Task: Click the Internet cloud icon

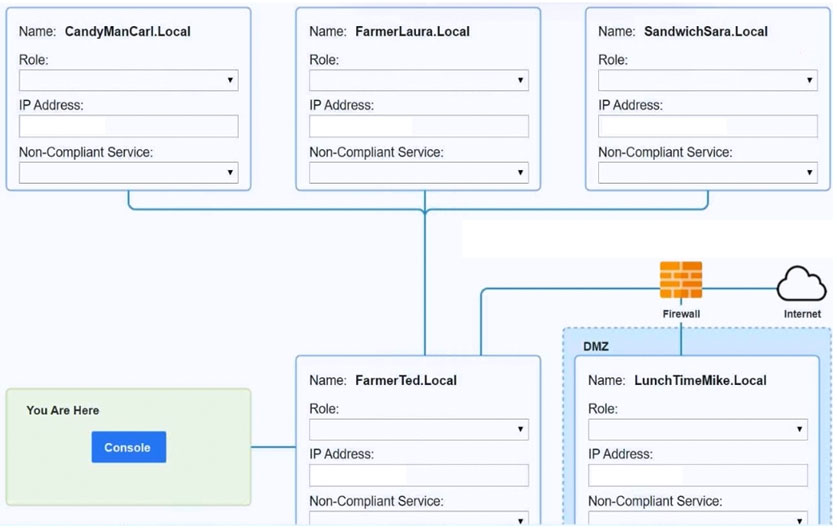Action: point(801,283)
